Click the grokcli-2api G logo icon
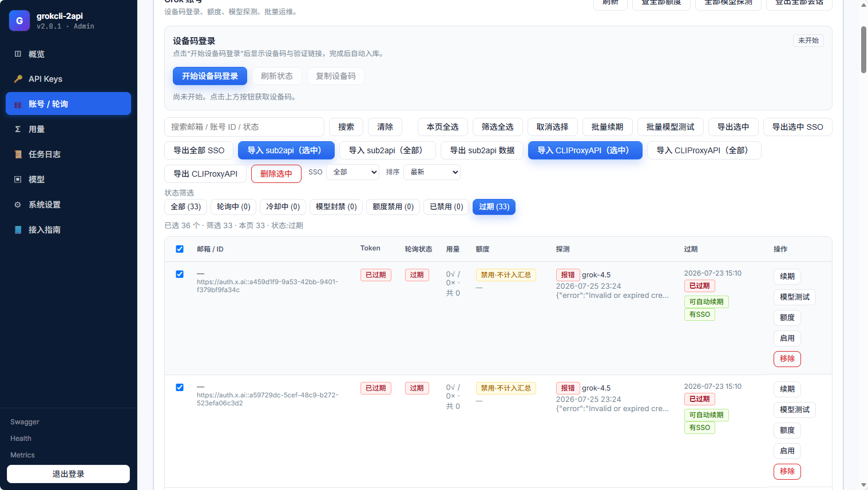868x490 pixels. (19, 21)
